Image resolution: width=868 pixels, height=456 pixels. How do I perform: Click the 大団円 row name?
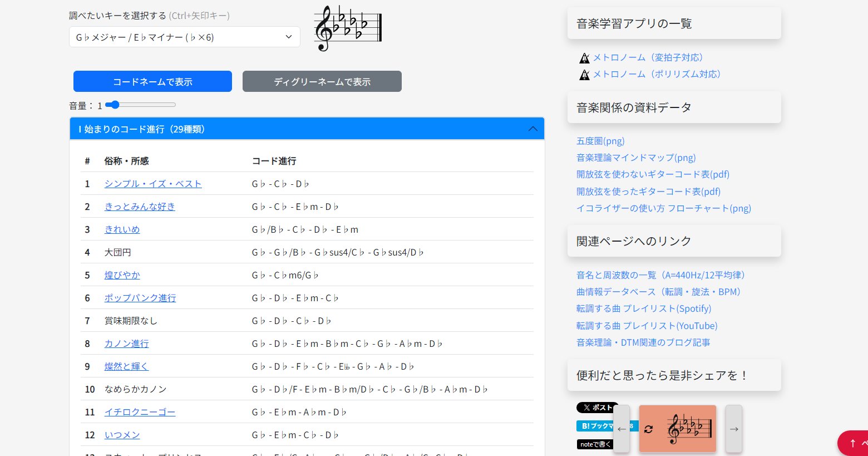118,252
